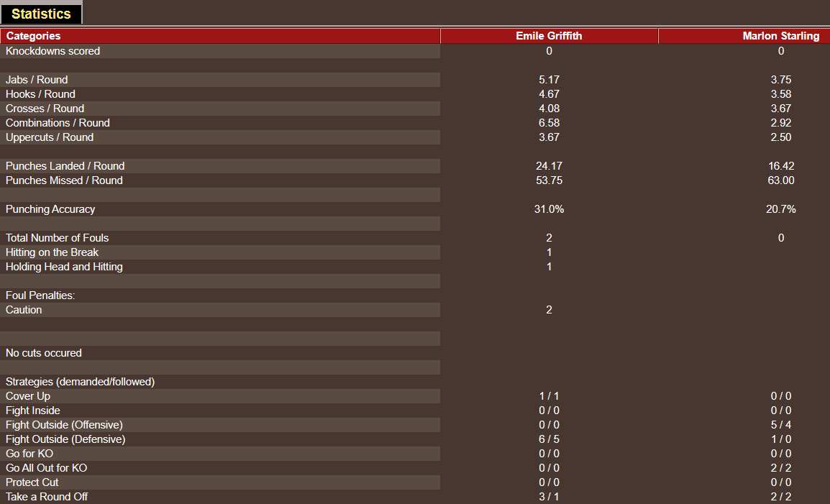Click Marlon Starling's 3.58 hooks value
830x504 pixels.
[780, 94]
